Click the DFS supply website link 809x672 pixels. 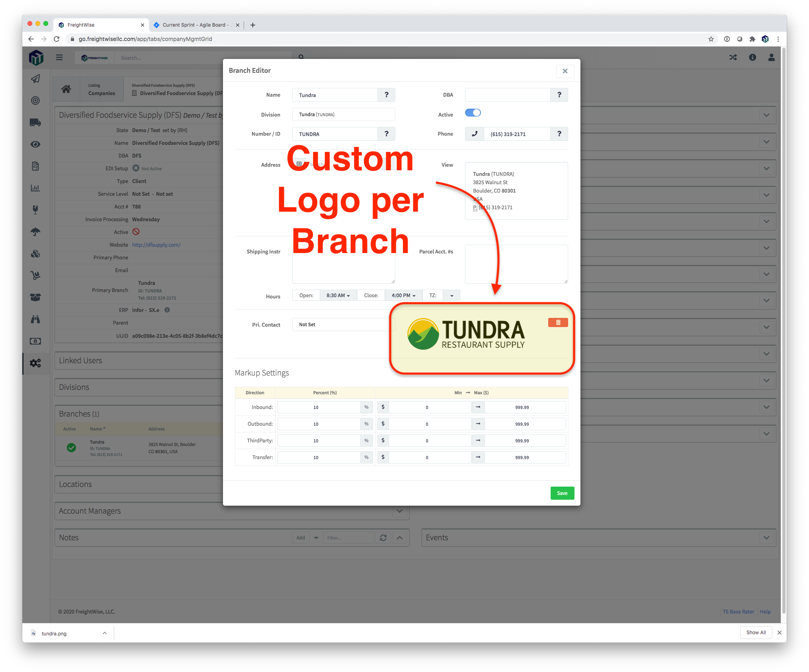tap(156, 245)
